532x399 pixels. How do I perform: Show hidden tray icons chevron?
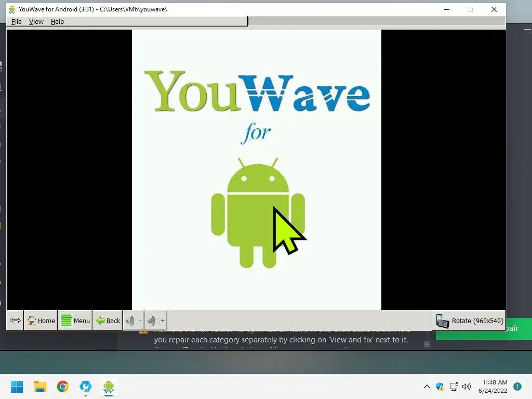[x=427, y=387]
